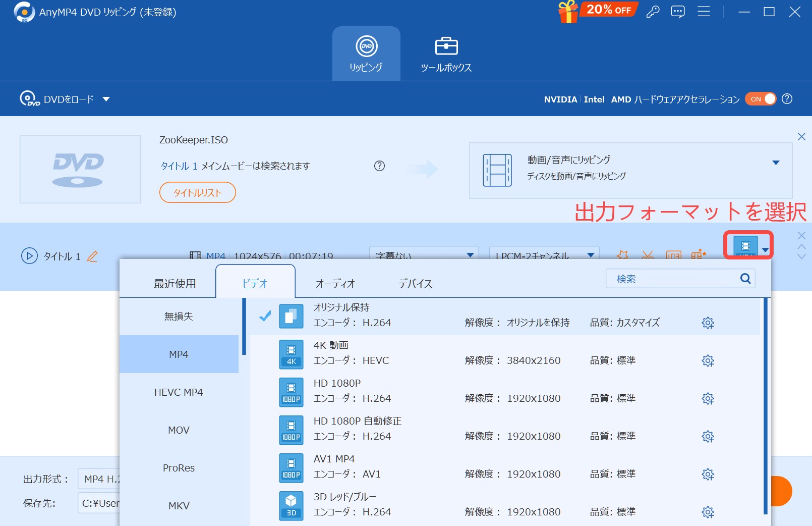Click the output format icon in red box

(745, 246)
